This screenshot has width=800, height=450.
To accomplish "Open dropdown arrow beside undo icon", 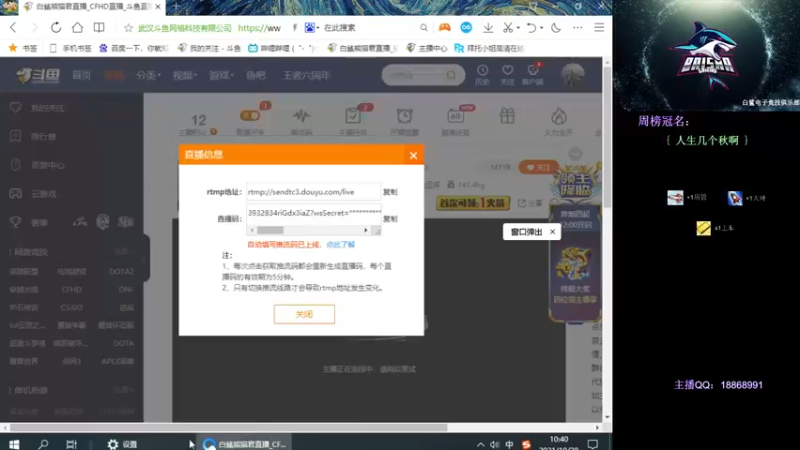I will point(541,28).
